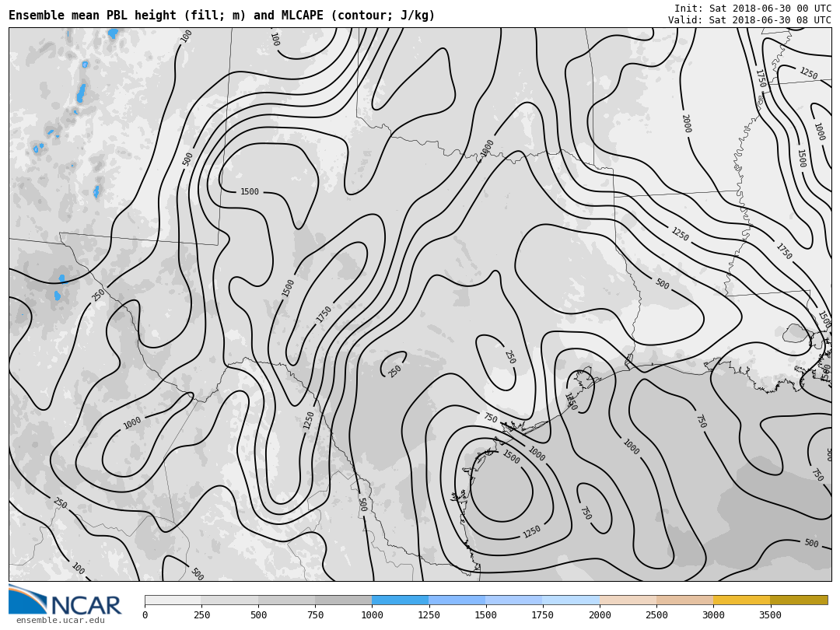This screenshot has height=630, width=840.
Task: Click the '2000' MLCAPE contour label on the map
Action: click(x=685, y=124)
